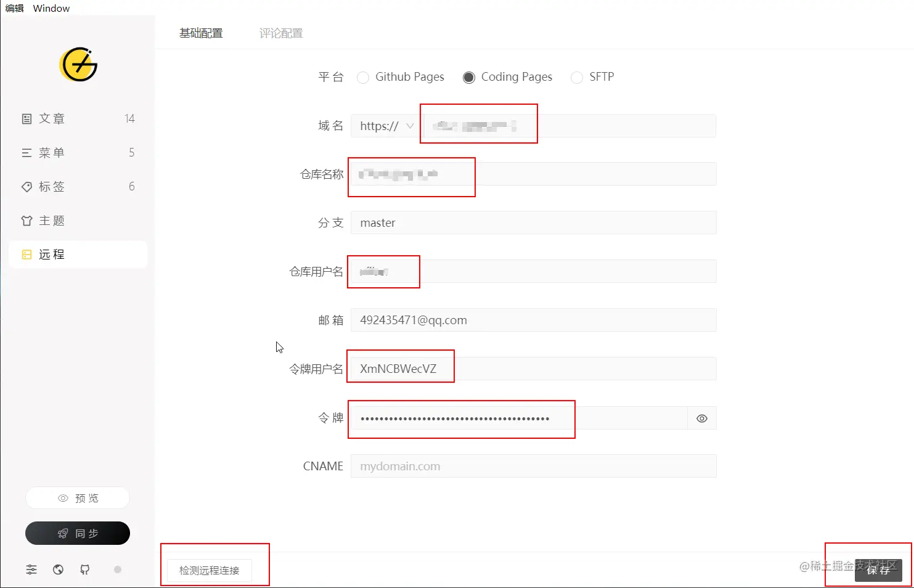Open the 标签 tags section
The image size is (914, 588).
pyautogui.click(x=78, y=186)
